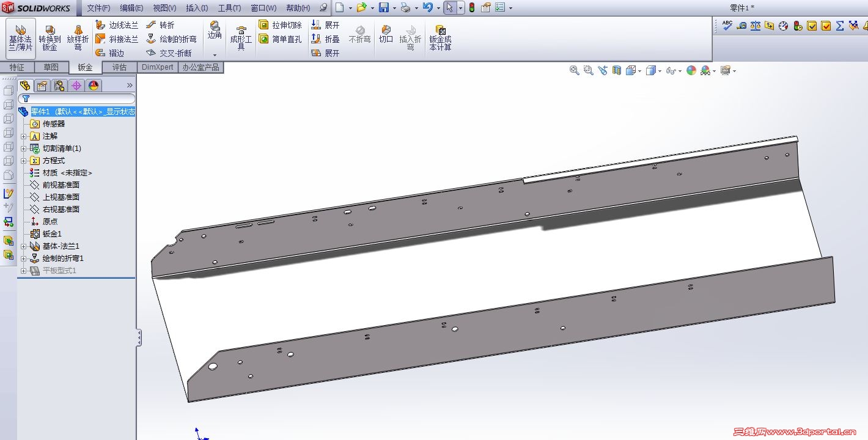This screenshot has height=440, width=868.
Task: Open the 边角 corner dropdown arrow
Action: point(215,54)
